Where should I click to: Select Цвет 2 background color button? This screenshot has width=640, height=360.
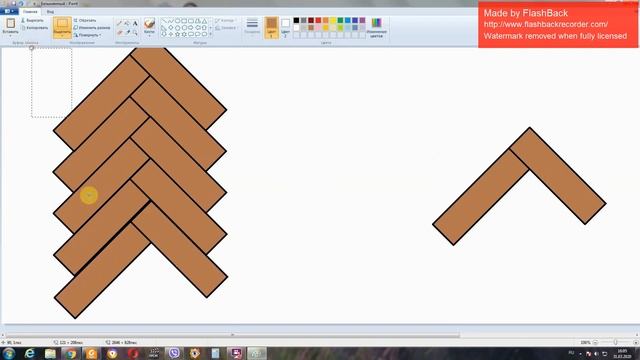point(285,27)
